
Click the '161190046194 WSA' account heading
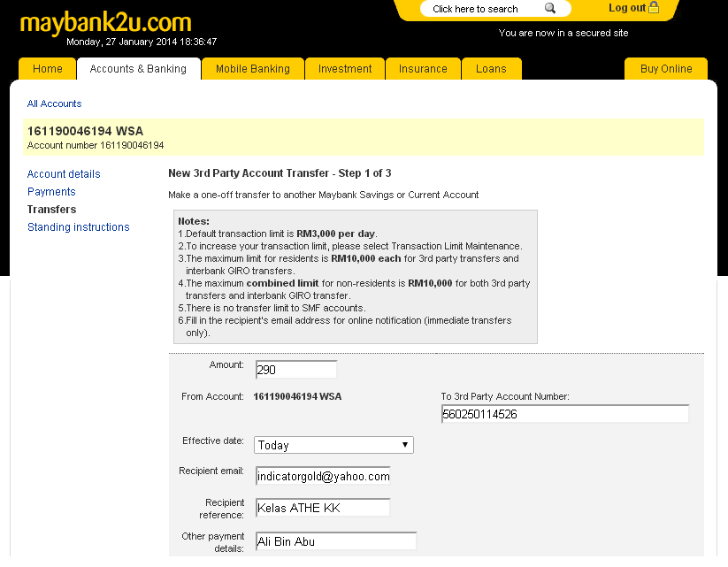tap(86, 131)
